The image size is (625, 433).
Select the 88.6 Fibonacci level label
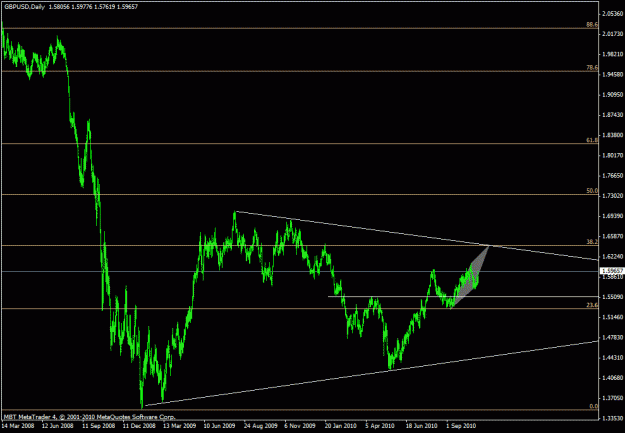[x=592, y=25]
